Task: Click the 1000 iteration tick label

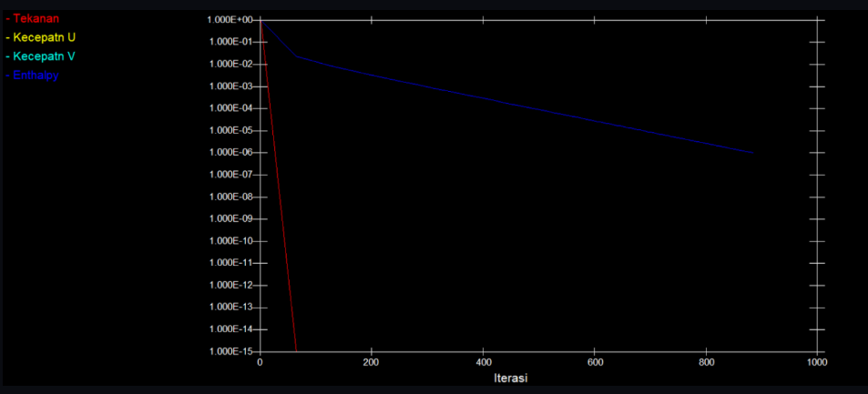Action: [x=817, y=362]
